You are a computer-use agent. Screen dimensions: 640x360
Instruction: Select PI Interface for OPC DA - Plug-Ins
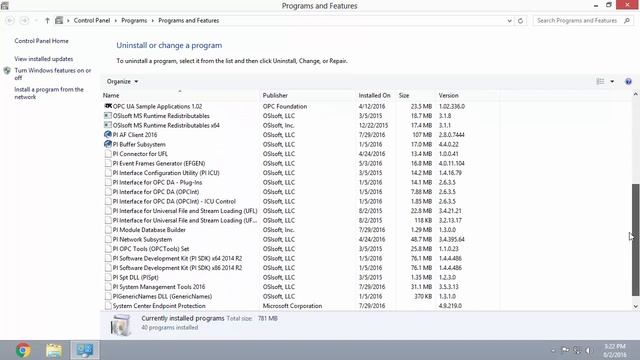pos(300,182)
